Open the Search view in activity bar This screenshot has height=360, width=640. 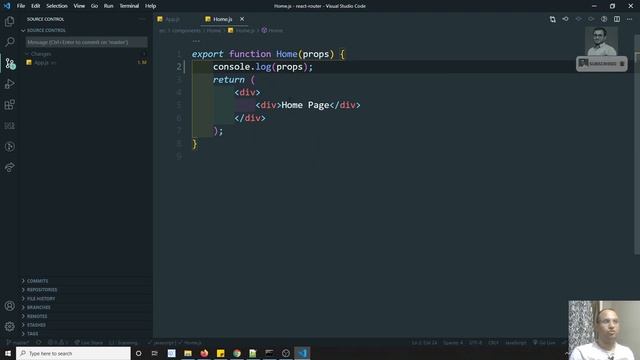pos(9,42)
